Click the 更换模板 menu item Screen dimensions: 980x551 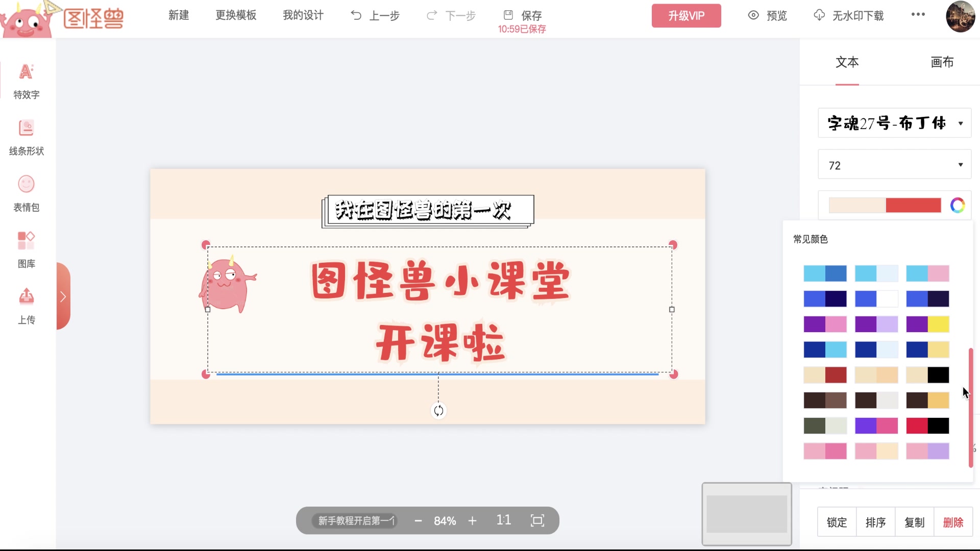click(x=236, y=15)
